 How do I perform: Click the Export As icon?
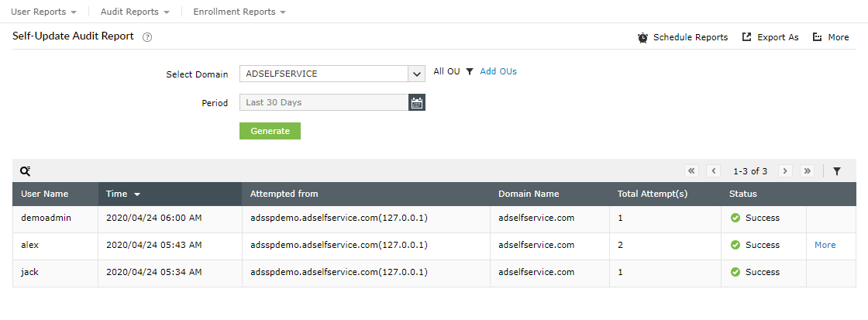[747, 37]
